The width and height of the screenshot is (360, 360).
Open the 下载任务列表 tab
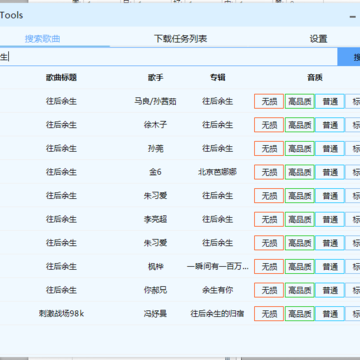[181, 39]
